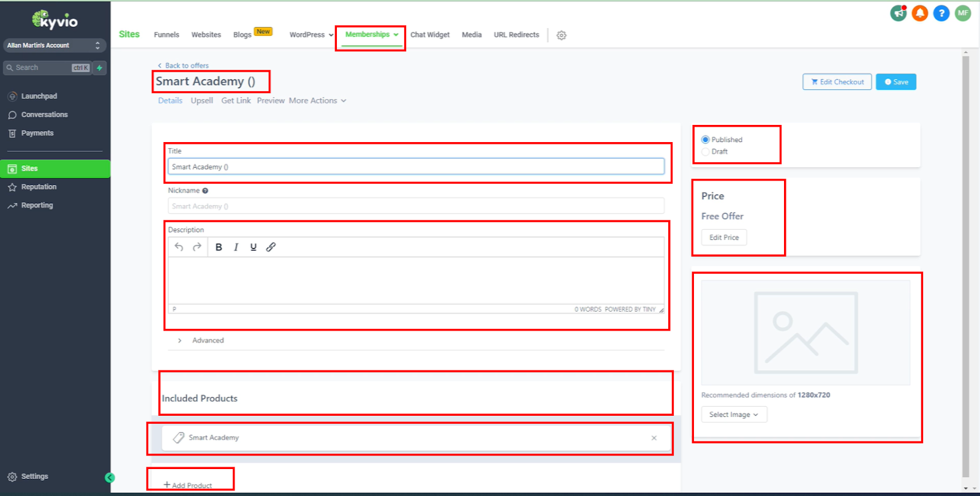The image size is (980, 496).
Task: Expand the Advanced section
Action: coord(180,340)
